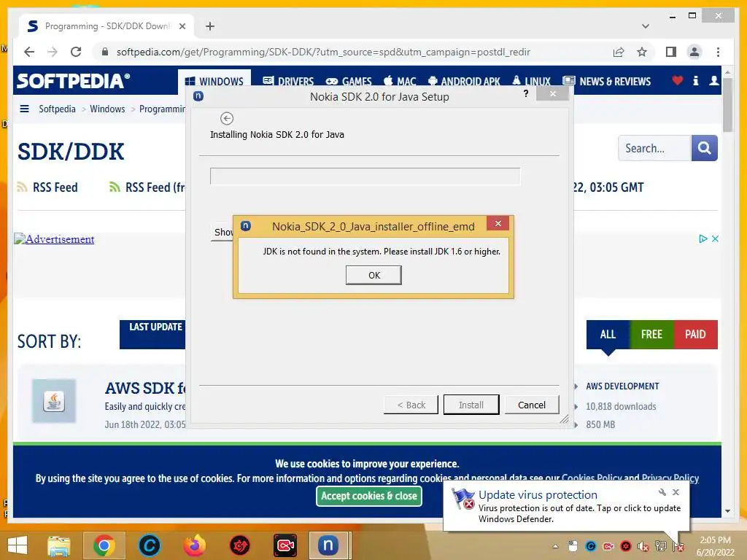The width and height of the screenshot is (747, 560).
Task: Click the softpedia.com URL in address bar
Action: click(323, 52)
